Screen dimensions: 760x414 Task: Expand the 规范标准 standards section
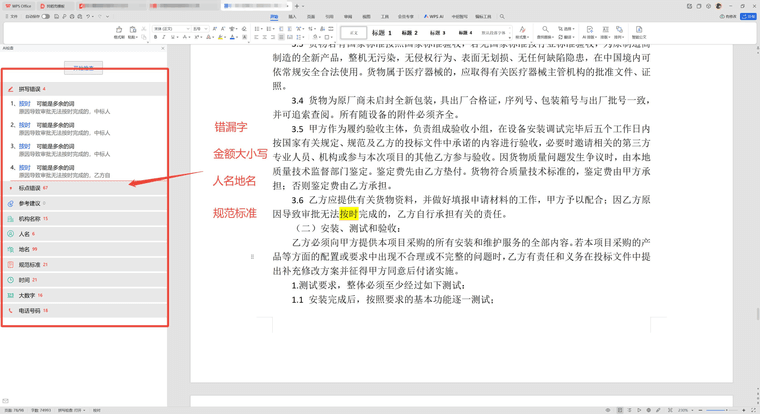click(85, 265)
